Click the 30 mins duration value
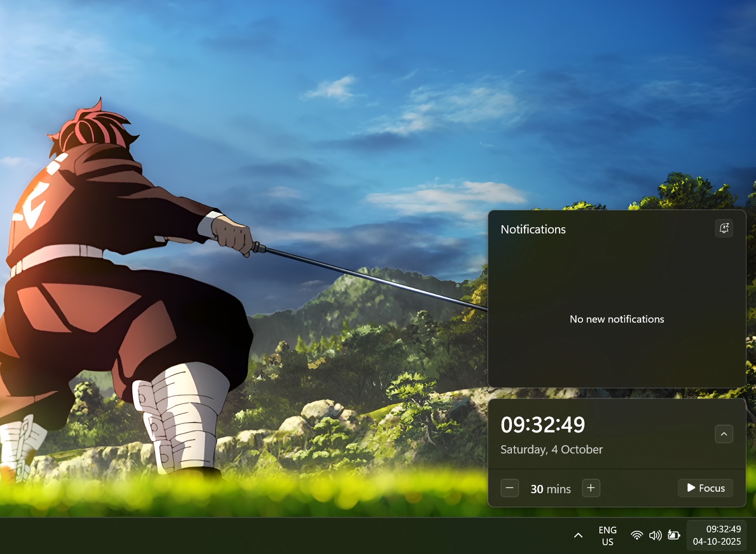This screenshot has width=756, height=554. 551,489
